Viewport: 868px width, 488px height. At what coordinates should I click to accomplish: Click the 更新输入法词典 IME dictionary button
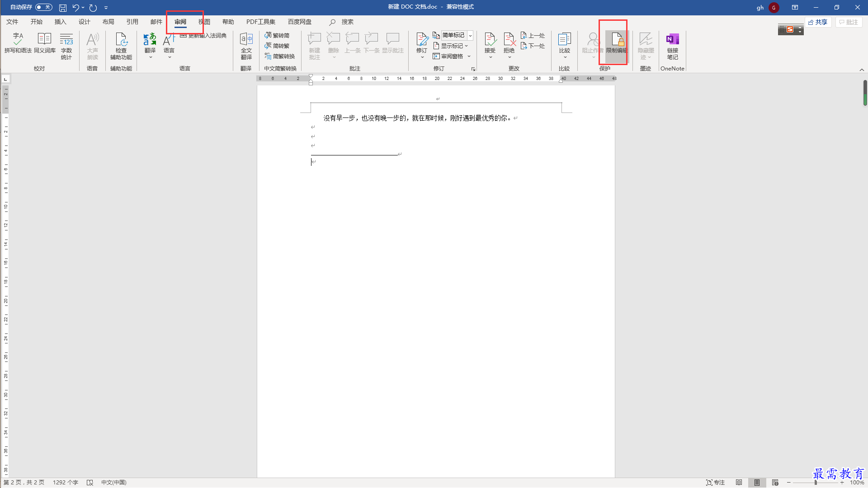(x=203, y=35)
